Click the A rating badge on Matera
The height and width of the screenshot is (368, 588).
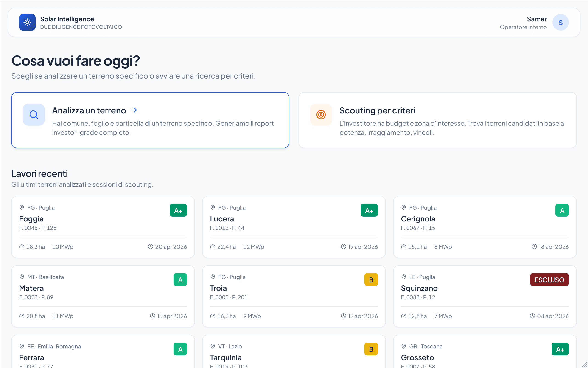(180, 280)
